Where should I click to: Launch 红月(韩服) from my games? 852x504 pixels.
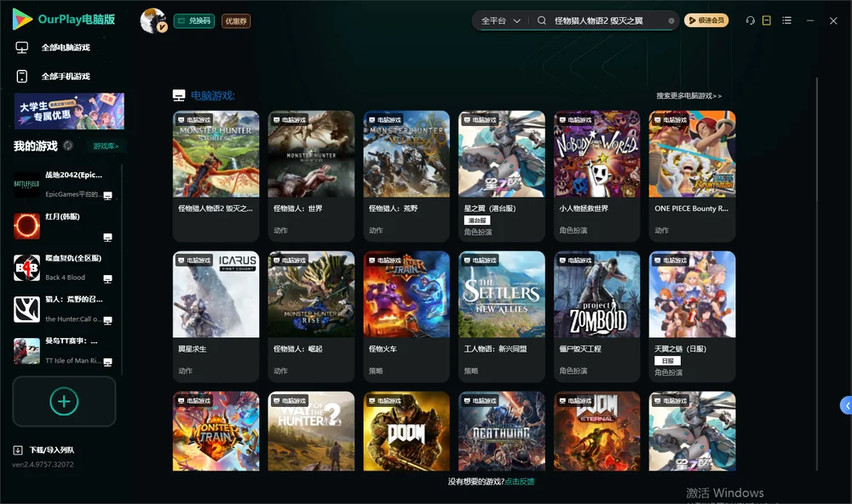click(x=26, y=226)
